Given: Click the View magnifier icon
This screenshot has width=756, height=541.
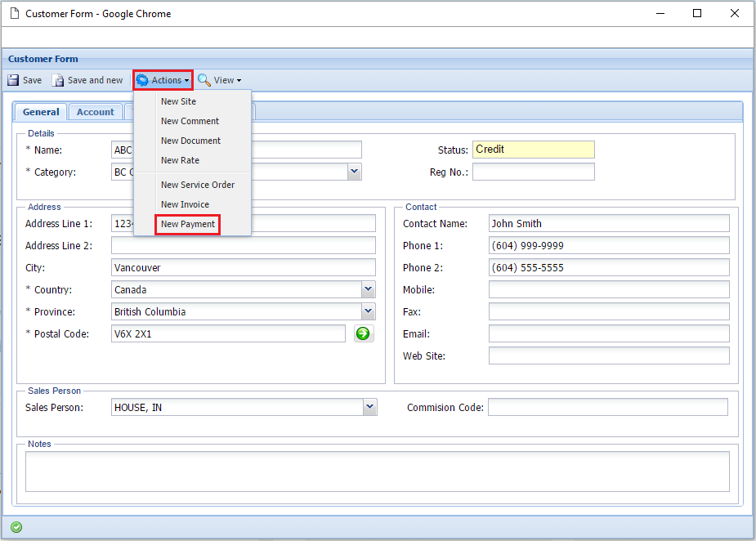Looking at the screenshot, I should [204, 80].
